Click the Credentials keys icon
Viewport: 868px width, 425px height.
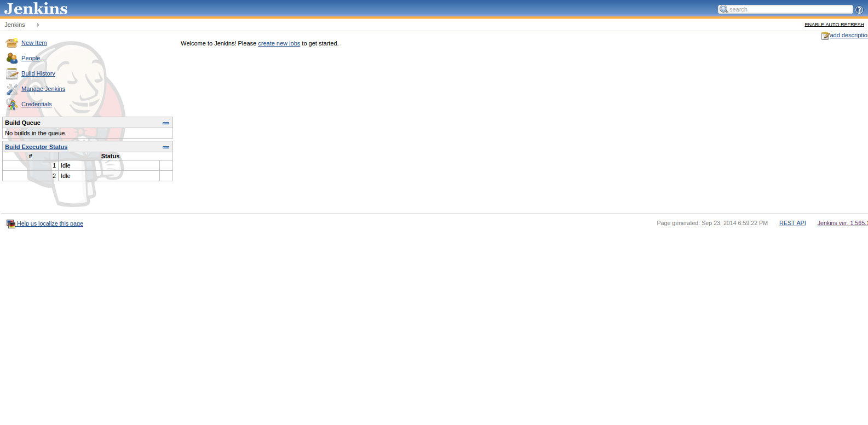pos(12,104)
